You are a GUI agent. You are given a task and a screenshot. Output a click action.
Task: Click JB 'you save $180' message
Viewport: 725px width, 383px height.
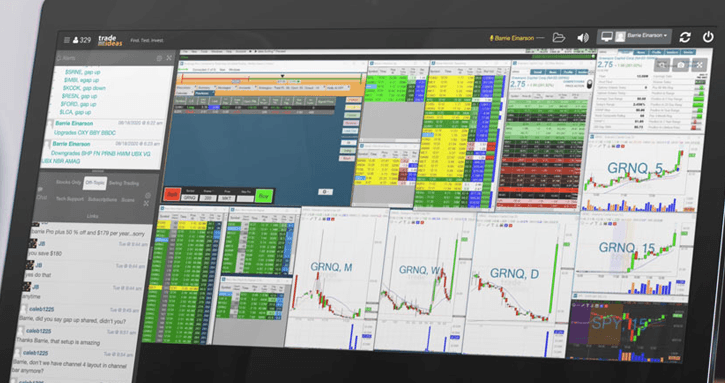pos(45,253)
